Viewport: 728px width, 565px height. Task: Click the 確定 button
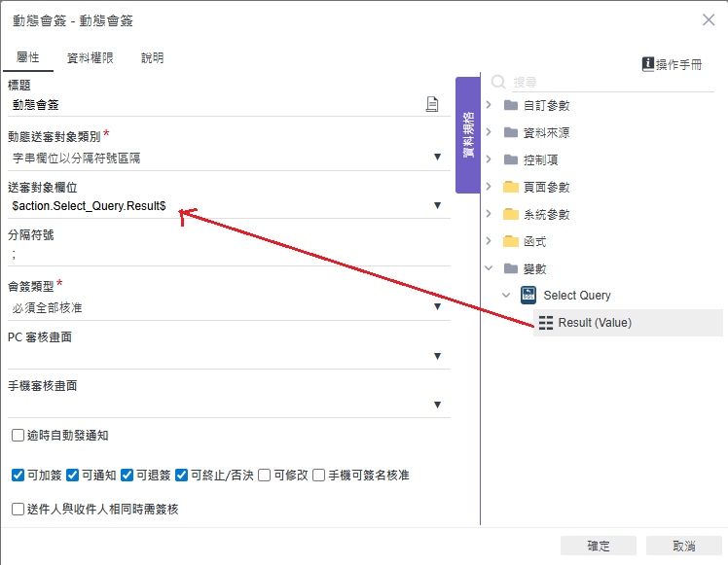click(599, 546)
